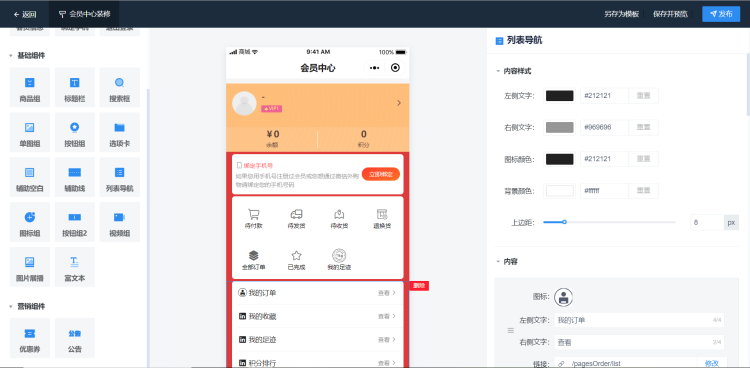Add the 按钮组 component
750x368 pixels.
point(75,132)
